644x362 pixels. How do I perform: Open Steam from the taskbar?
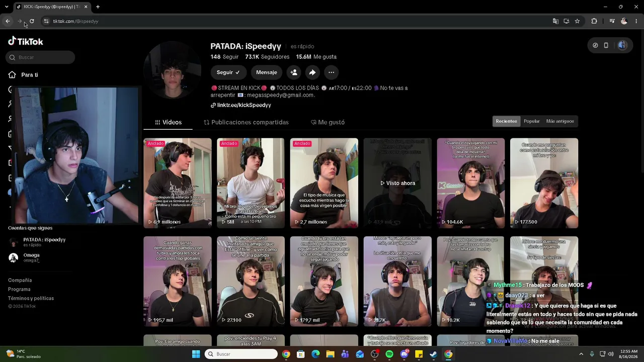(x=433, y=354)
